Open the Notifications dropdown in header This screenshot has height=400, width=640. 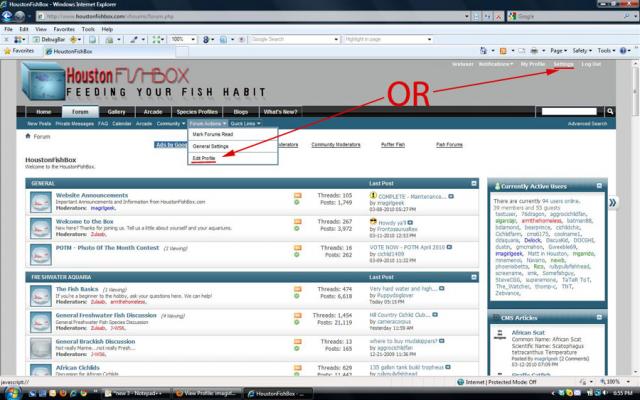[x=496, y=64]
